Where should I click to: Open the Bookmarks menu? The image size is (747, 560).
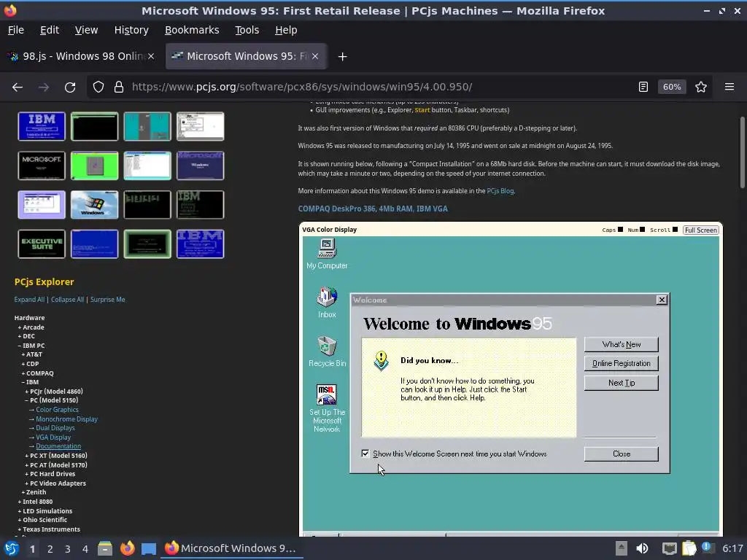coord(192,30)
